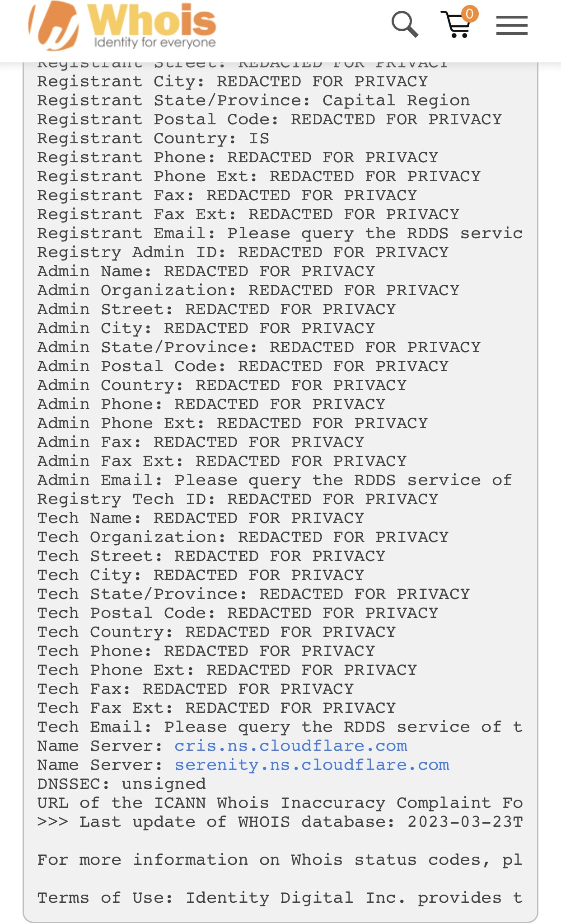Click the Tech Email RDDS line
The height and width of the screenshot is (924, 561).
pyautogui.click(x=280, y=727)
